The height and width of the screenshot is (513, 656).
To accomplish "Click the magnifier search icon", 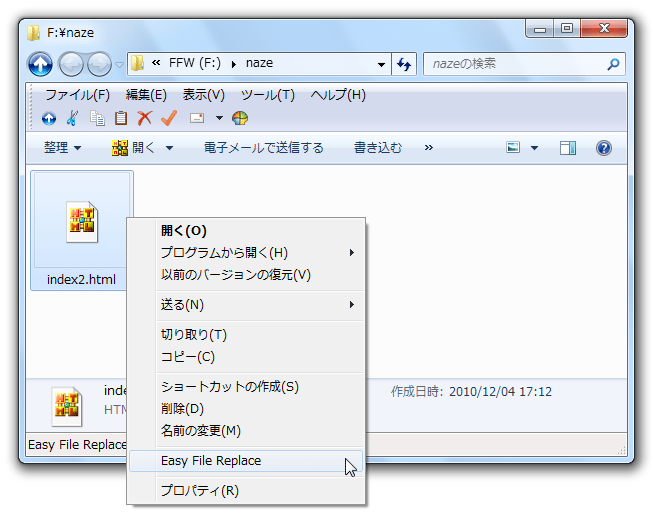I will [613, 64].
